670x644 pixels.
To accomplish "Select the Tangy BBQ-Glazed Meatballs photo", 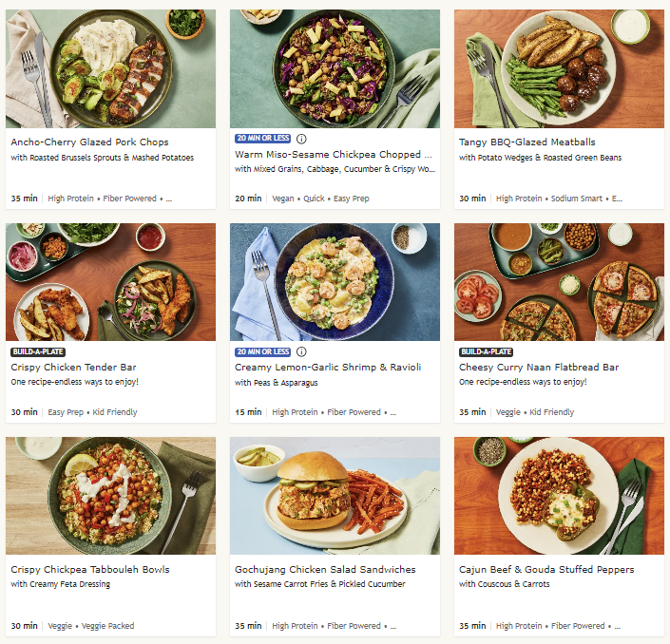I will click(559, 68).
